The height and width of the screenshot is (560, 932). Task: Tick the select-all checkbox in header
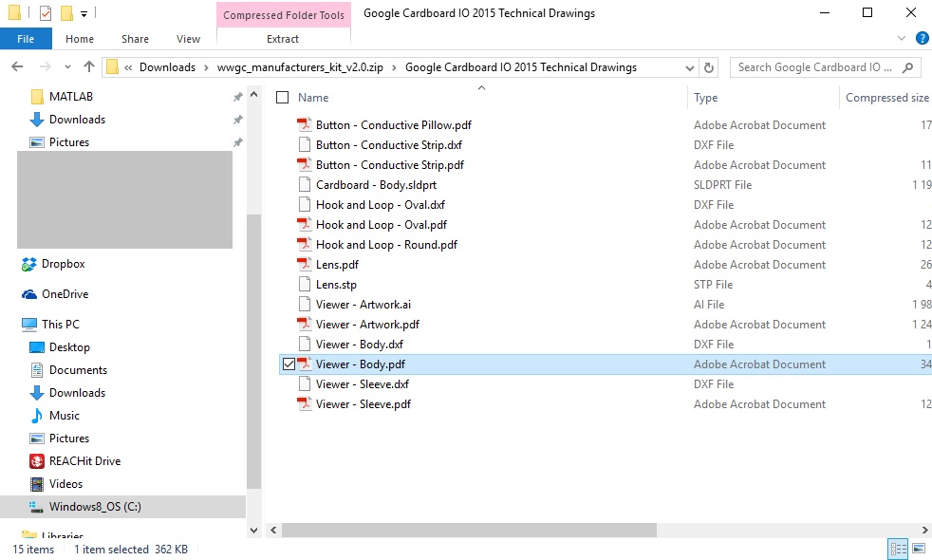coord(282,98)
